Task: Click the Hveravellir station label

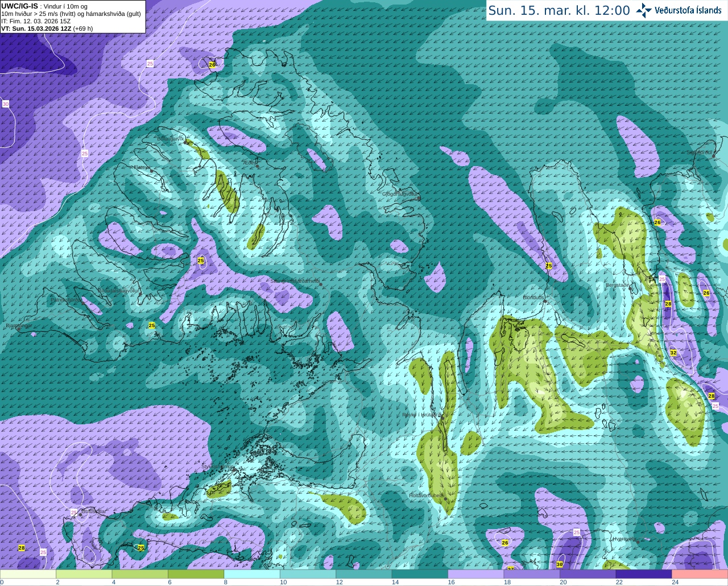Action: coord(624,539)
